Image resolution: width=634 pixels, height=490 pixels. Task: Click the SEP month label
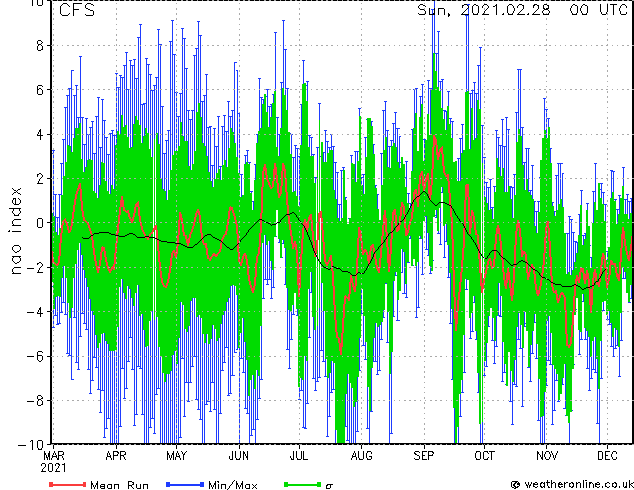pos(424,456)
